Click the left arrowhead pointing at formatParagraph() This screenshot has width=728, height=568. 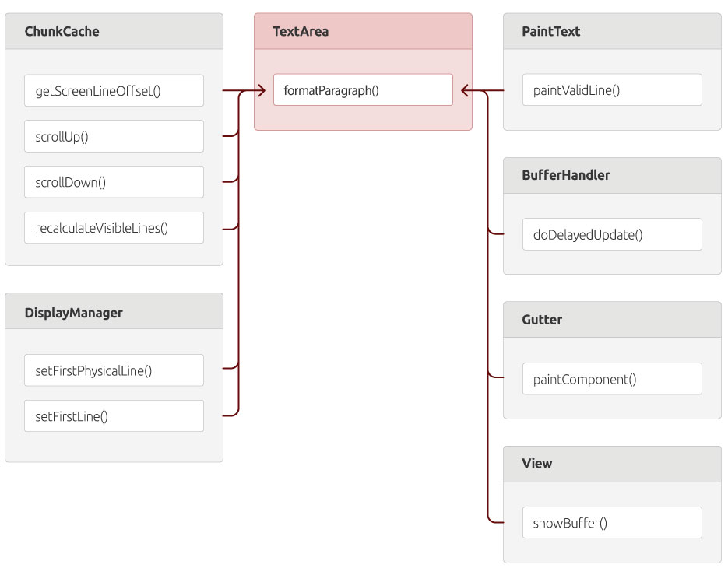tap(262, 90)
